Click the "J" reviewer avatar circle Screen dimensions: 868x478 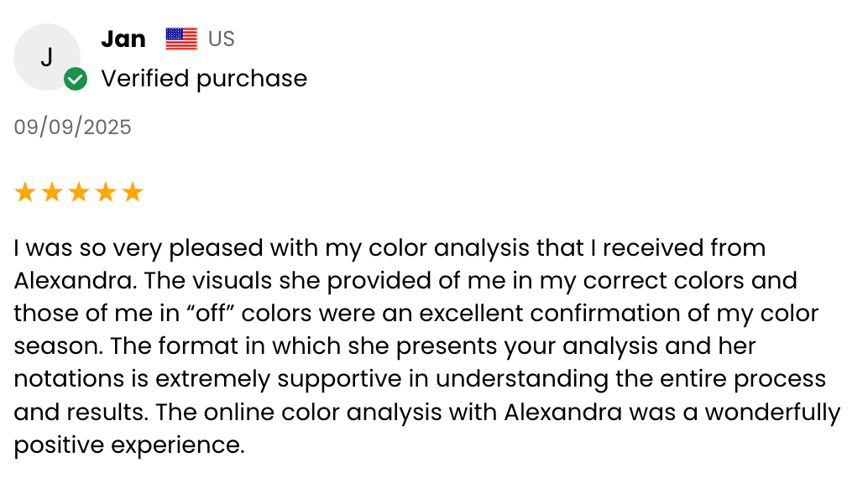pos(47,57)
